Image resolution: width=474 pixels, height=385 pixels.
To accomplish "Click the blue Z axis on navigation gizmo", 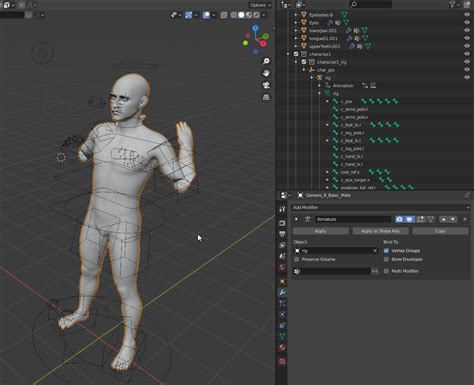I will coord(255,28).
